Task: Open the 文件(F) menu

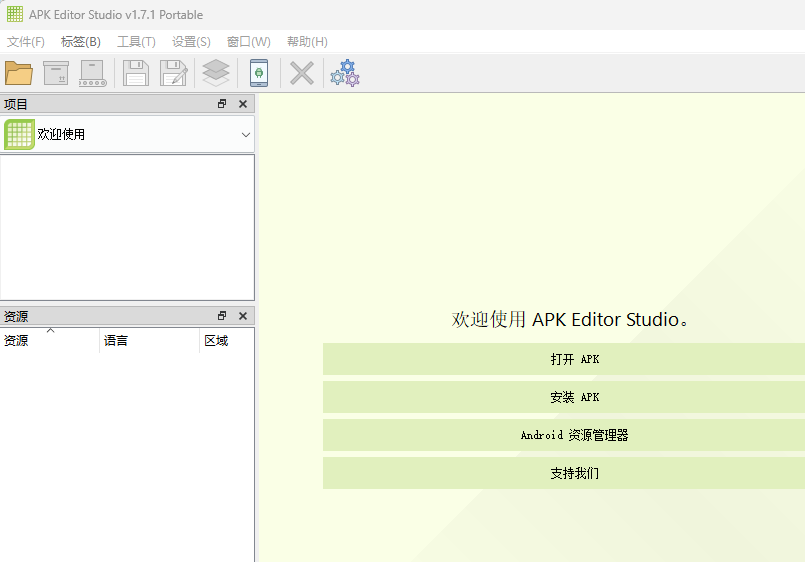Action: (x=26, y=42)
